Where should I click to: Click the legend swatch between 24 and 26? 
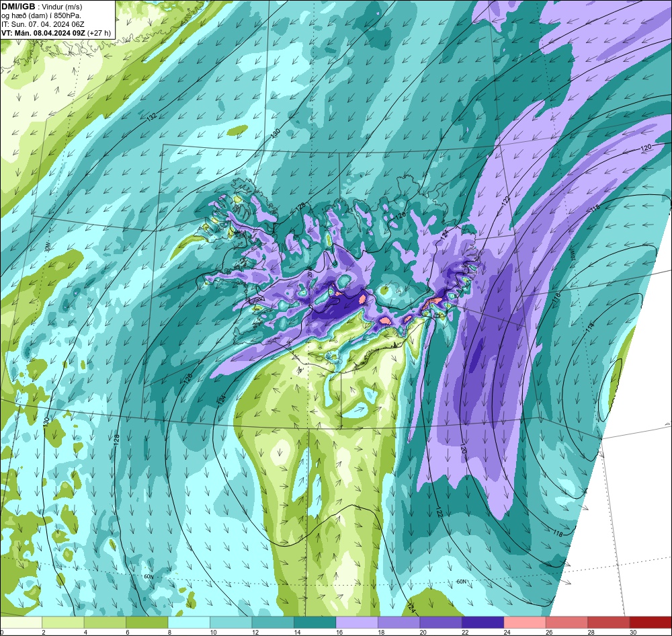[526, 623]
